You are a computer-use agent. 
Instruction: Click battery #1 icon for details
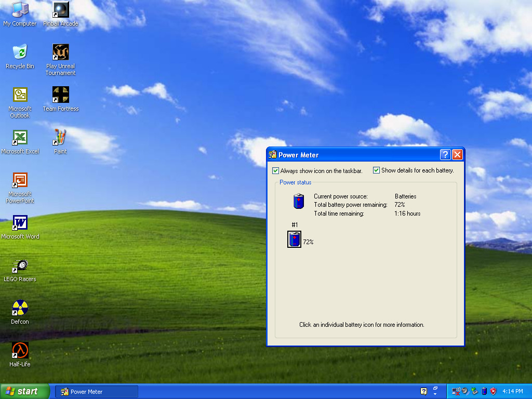coord(294,239)
